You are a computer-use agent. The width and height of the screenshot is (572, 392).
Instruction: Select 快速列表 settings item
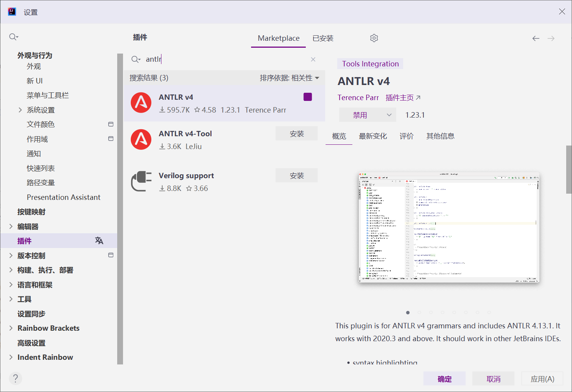coord(41,168)
